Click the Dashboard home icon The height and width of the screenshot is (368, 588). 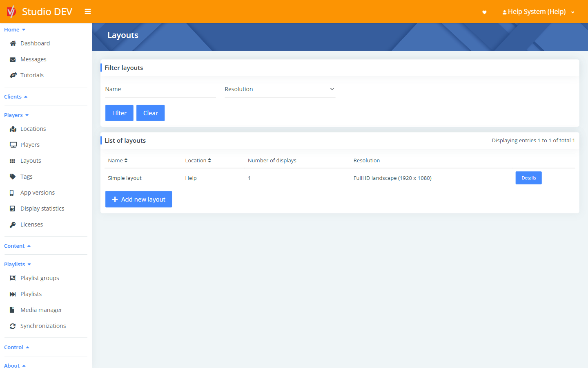tap(13, 43)
